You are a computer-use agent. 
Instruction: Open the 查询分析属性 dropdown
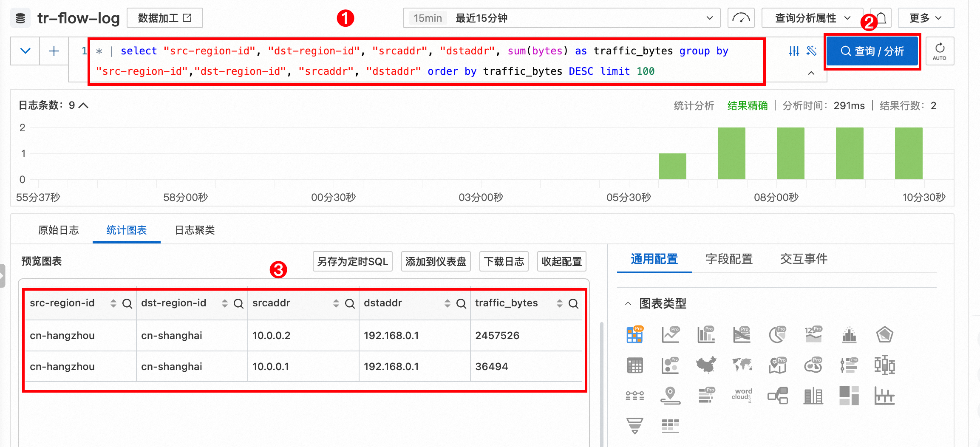(x=812, y=18)
